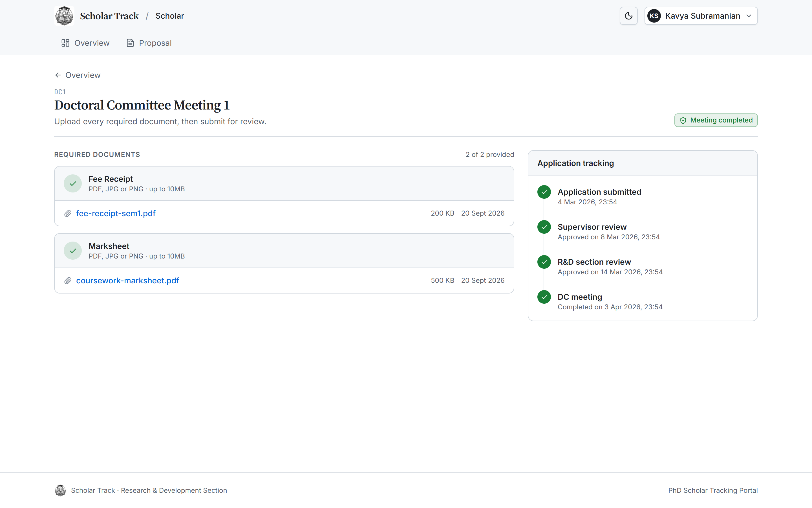Click the Marksheet green check icon
The height and width of the screenshot is (508, 812).
73,251
